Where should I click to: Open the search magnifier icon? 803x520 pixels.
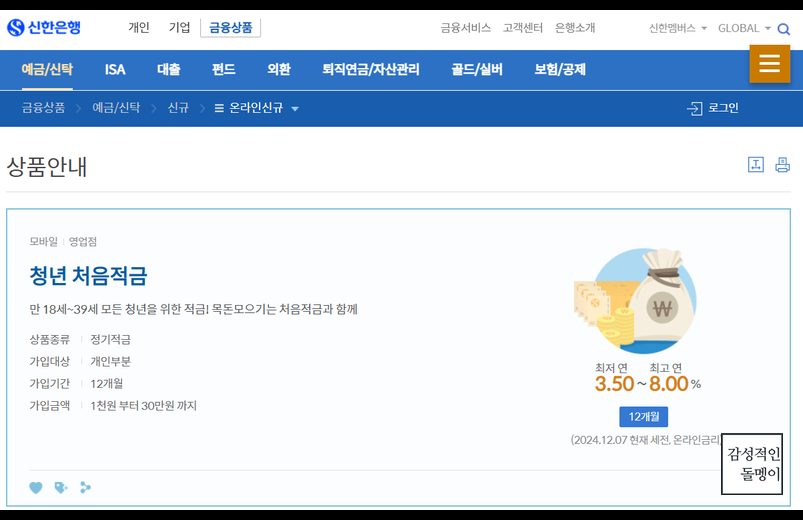(x=784, y=29)
